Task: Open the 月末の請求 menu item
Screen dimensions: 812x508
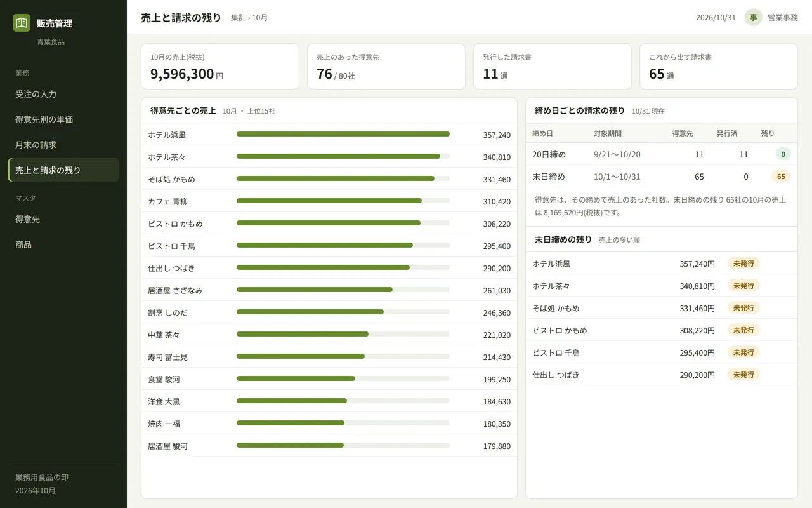Action: pos(63,145)
